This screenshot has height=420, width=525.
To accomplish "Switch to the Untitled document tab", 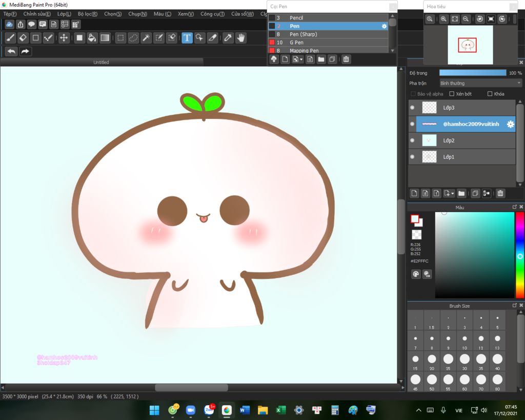I will [x=101, y=62].
